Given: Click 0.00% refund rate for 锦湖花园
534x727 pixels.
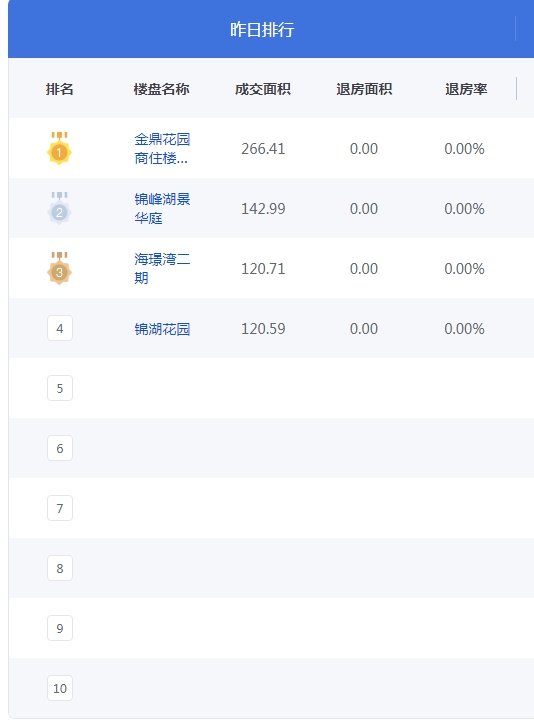Looking at the screenshot, I should (464, 329).
